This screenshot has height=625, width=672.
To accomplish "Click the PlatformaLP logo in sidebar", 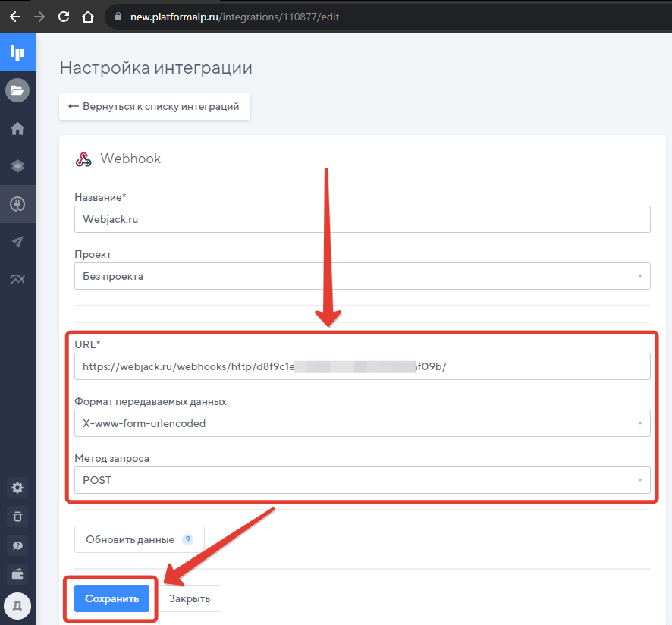I will coord(17,52).
